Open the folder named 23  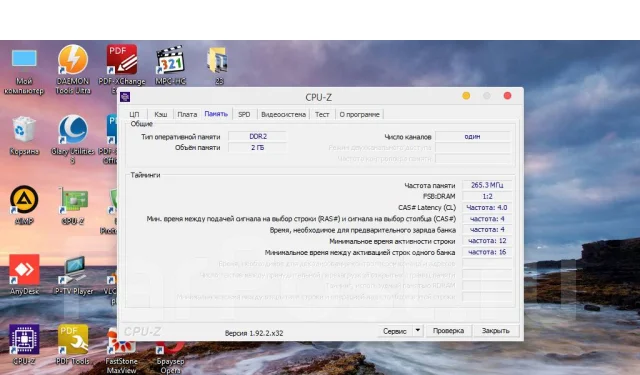click(218, 65)
